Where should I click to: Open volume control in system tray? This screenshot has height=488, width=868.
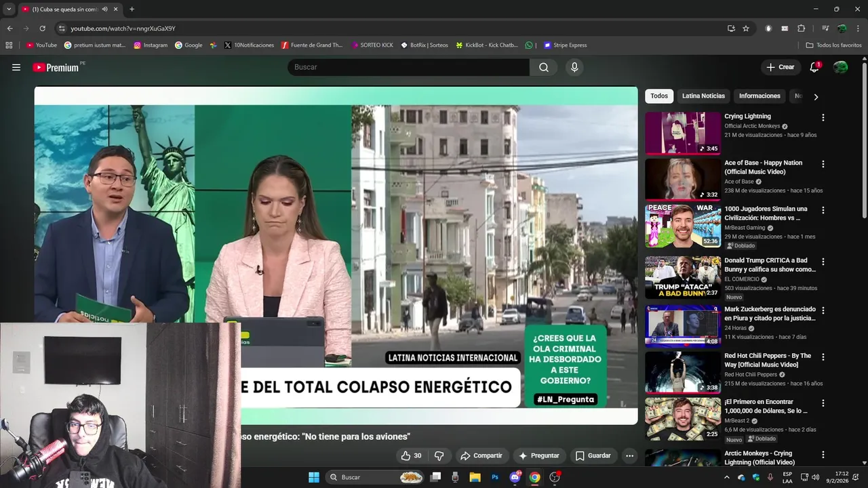coord(815,477)
